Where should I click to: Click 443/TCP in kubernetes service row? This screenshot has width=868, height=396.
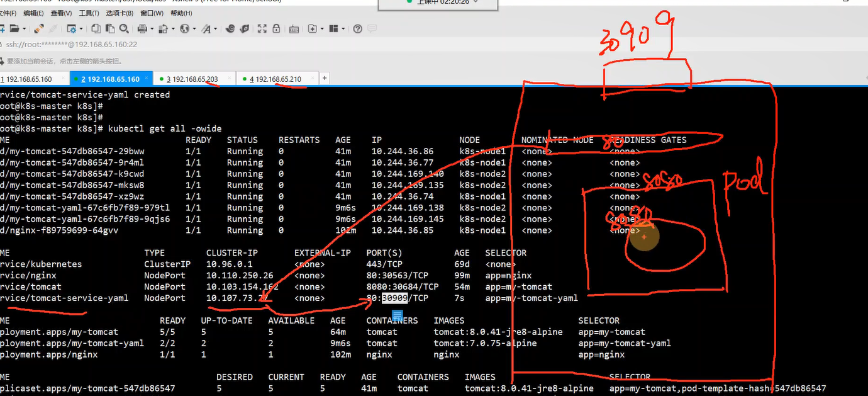coord(384,264)
